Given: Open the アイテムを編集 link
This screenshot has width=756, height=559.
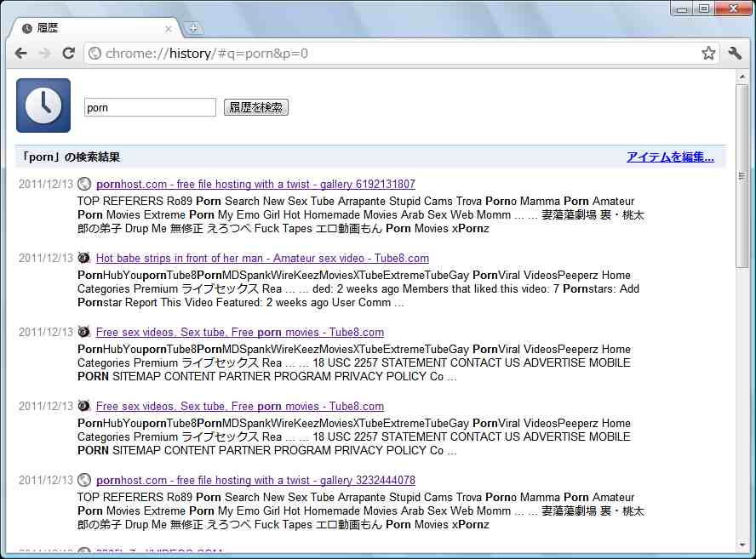Looking at the screenshot, I should click(x=670, y=157).
